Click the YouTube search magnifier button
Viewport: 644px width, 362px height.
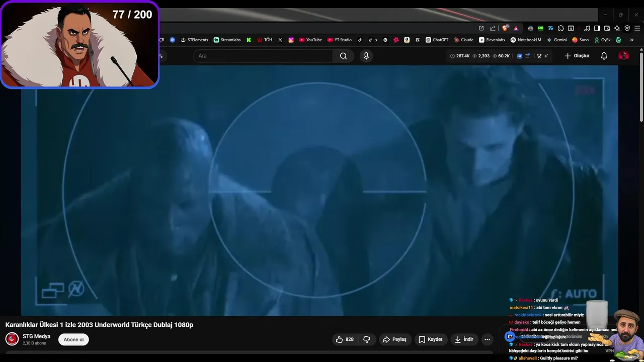[x=343, y=56]
